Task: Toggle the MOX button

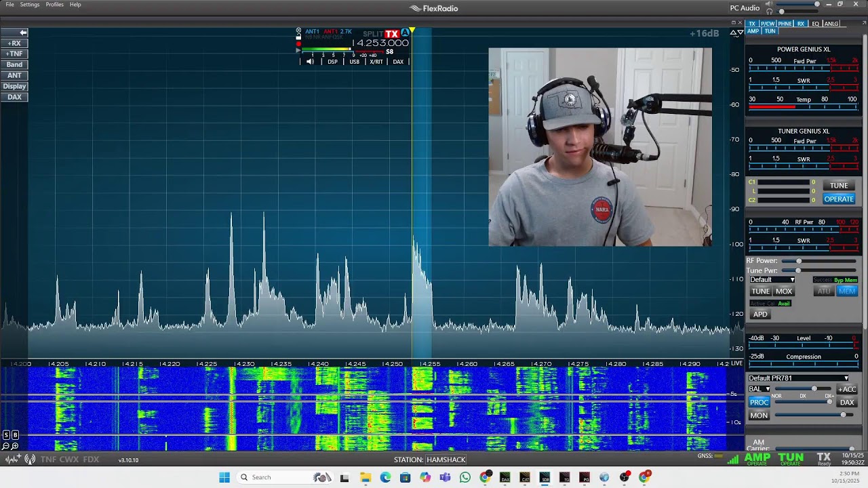Action: pyautogui.click(x=784, y=291)
